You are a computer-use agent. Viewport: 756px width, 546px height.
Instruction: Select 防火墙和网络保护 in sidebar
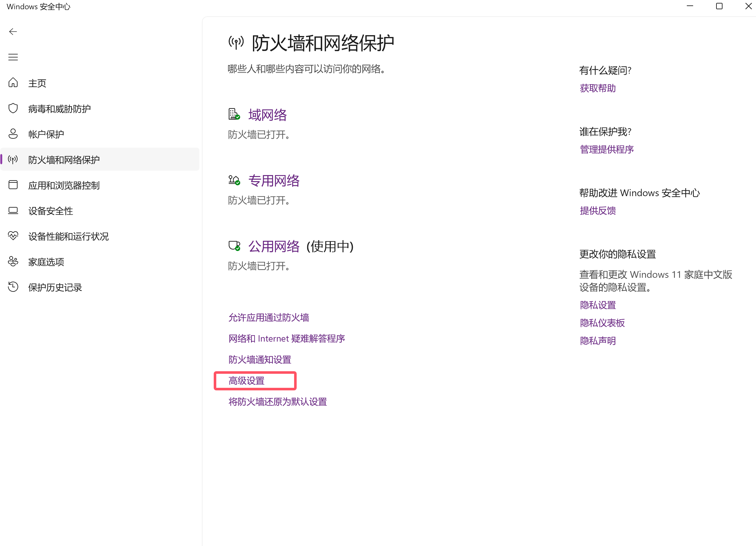click(x=64, y=160)
